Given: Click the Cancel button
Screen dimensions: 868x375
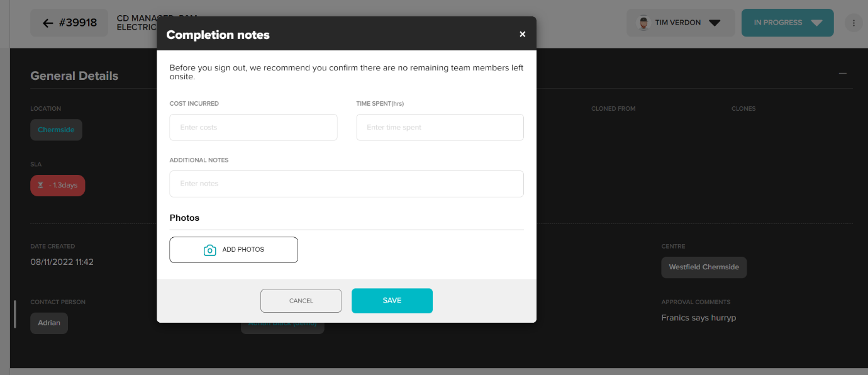Looking at the screenshot, I should coord(301,301).
